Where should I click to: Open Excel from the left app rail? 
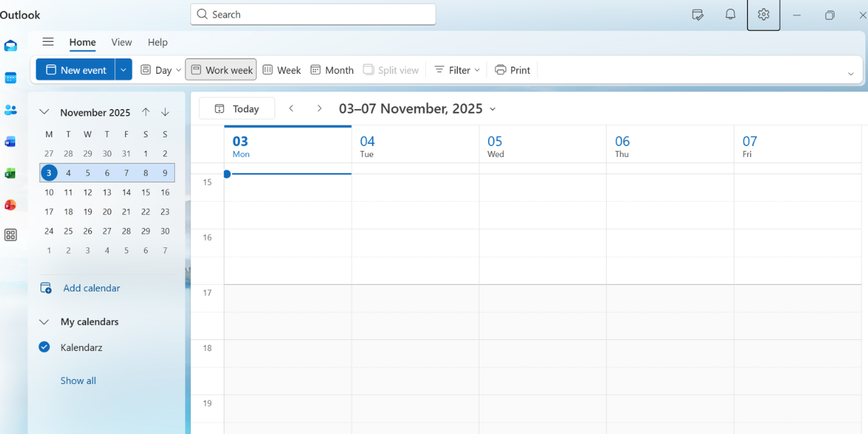pyautogui.click(x=10, y=174)
